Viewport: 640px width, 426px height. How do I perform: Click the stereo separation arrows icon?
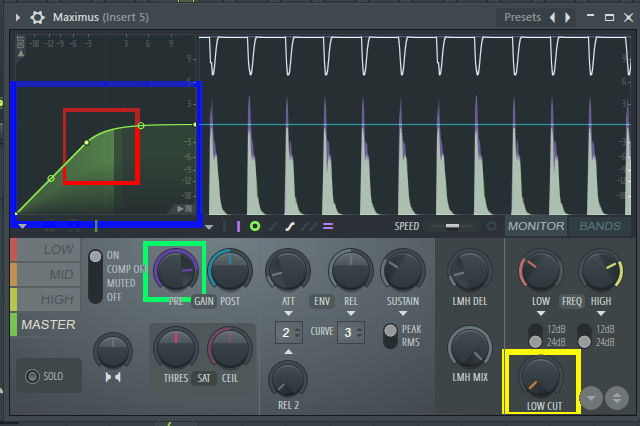[113, 377]
